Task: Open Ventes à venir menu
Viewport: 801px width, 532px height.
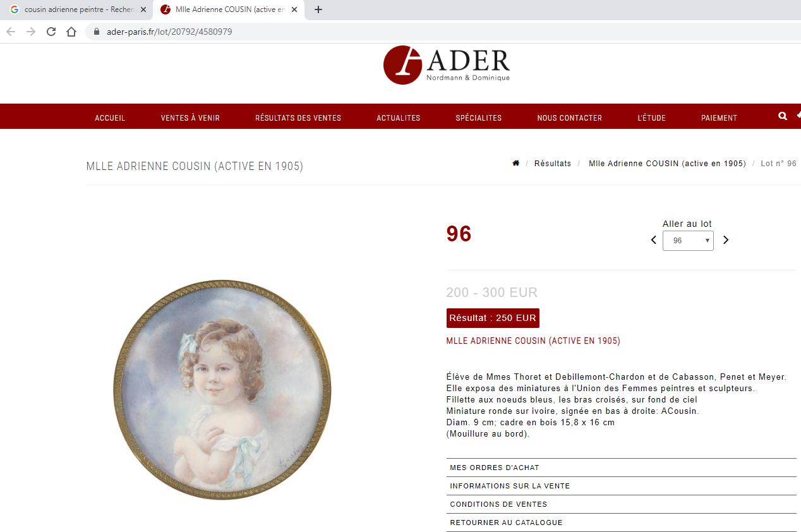Action: click(190, 118)
